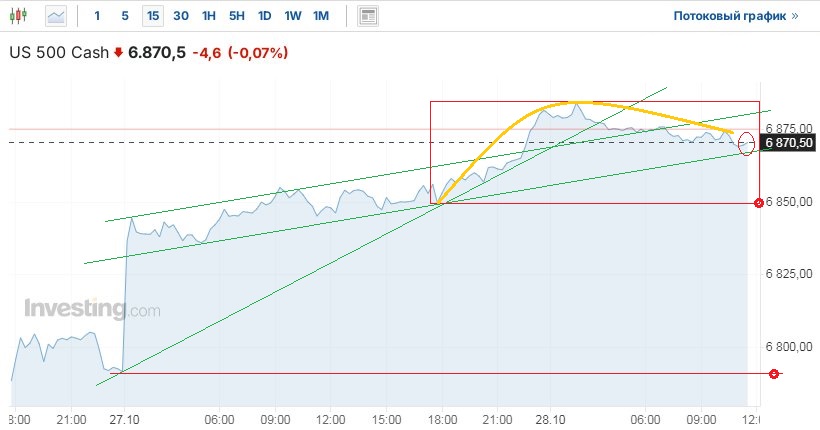Select the active 15 minute timeframe
This screenshot has width=820, height=430.
[152, 16]
